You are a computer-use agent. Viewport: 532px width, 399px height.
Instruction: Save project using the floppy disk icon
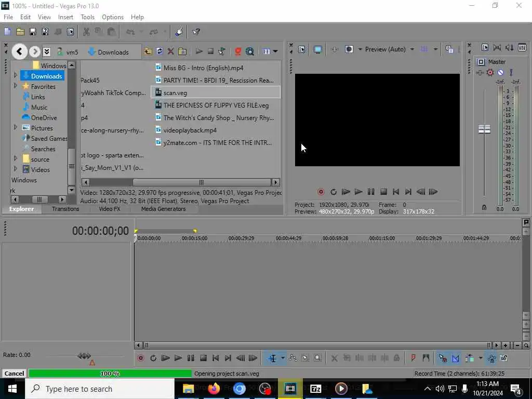point(33,32)
